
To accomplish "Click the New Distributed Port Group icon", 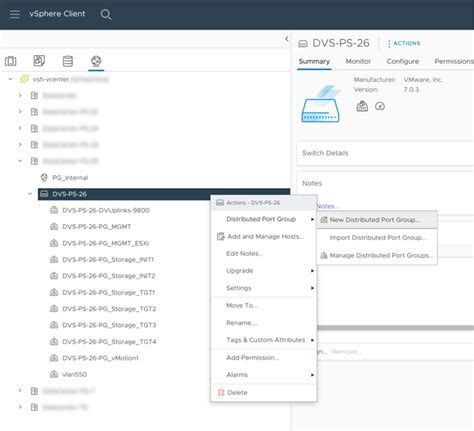I will coord(324,220).
